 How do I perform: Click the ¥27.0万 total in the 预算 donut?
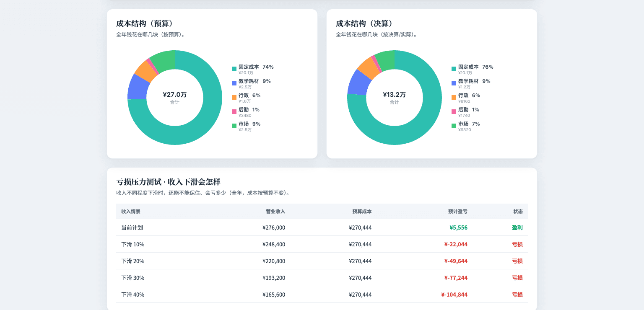(175, 95)
